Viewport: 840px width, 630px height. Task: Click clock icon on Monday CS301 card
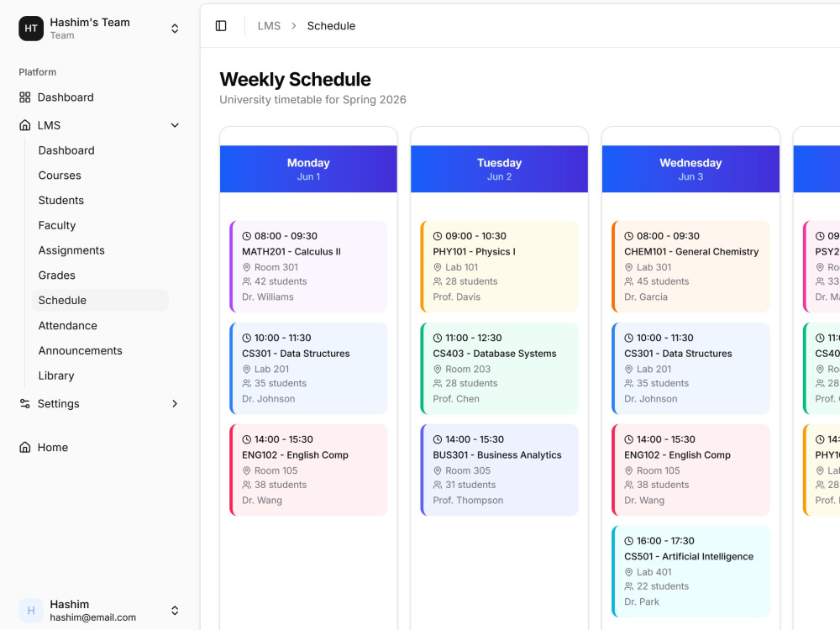(x=246, y=338)
